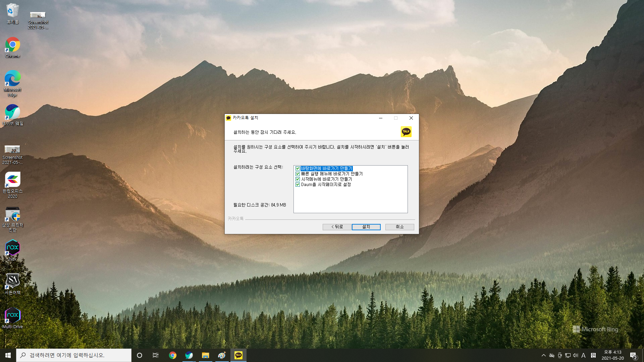Uncheck 빠른 실행 메뉴에 바로가기 만들기
This screenshot has height=362, width=644.
[x=298, y=174]
